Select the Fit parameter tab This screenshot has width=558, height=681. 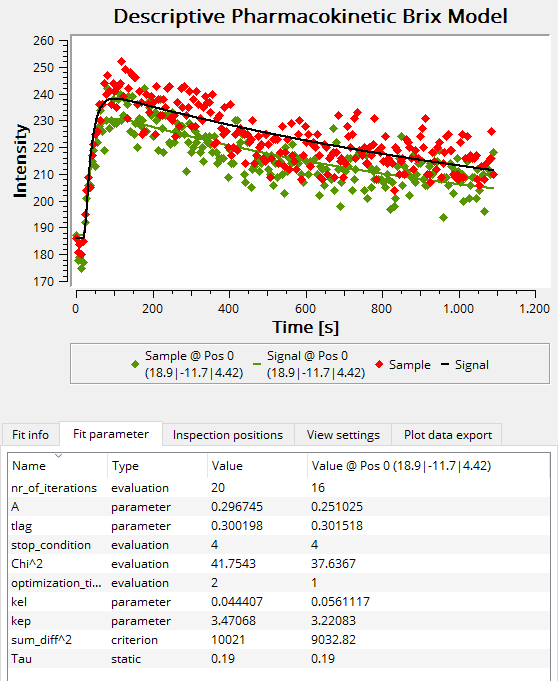pos(111,434)
